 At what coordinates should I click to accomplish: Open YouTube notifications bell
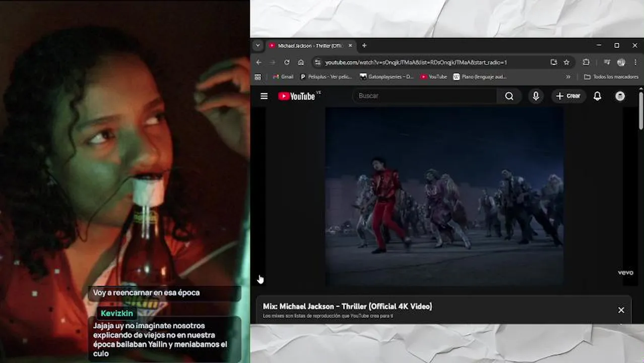[x=597, y=96]
